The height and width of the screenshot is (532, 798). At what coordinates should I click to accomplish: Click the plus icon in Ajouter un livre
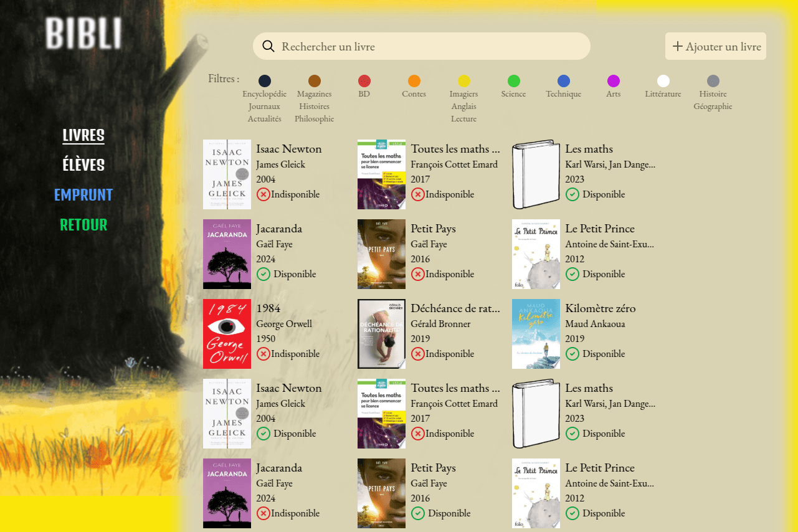point(677,47)
